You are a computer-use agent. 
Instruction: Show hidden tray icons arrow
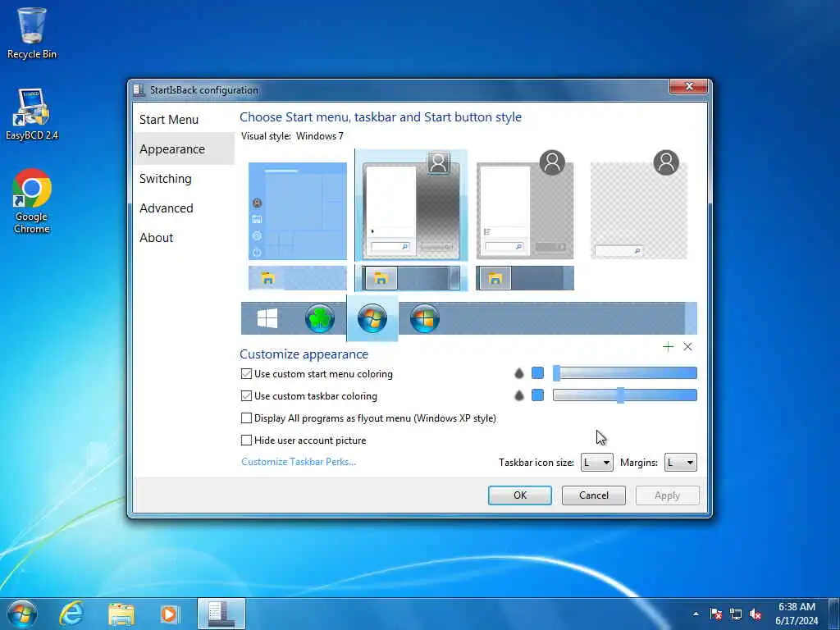click(696, 614)
